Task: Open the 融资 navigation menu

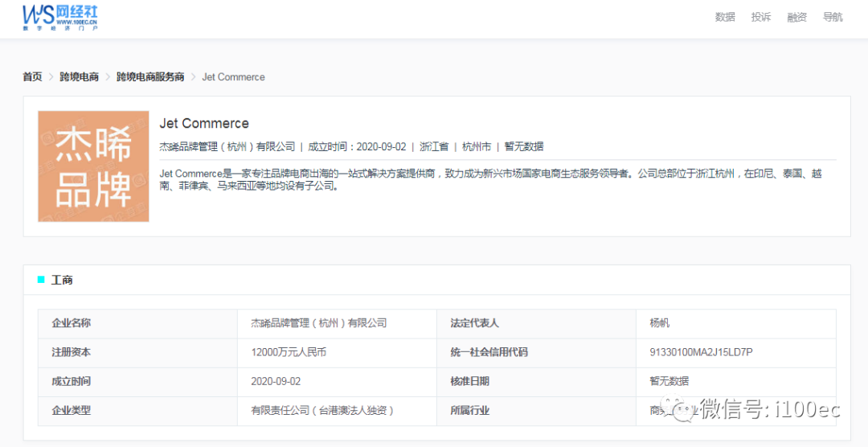Action: pyautogui.click(x=796, y=17)
